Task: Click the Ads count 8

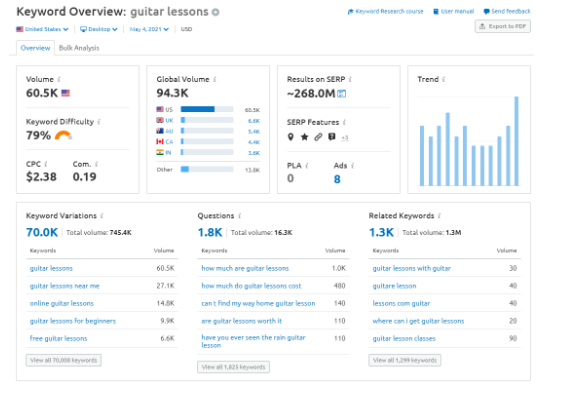Action: click(337, 179)
